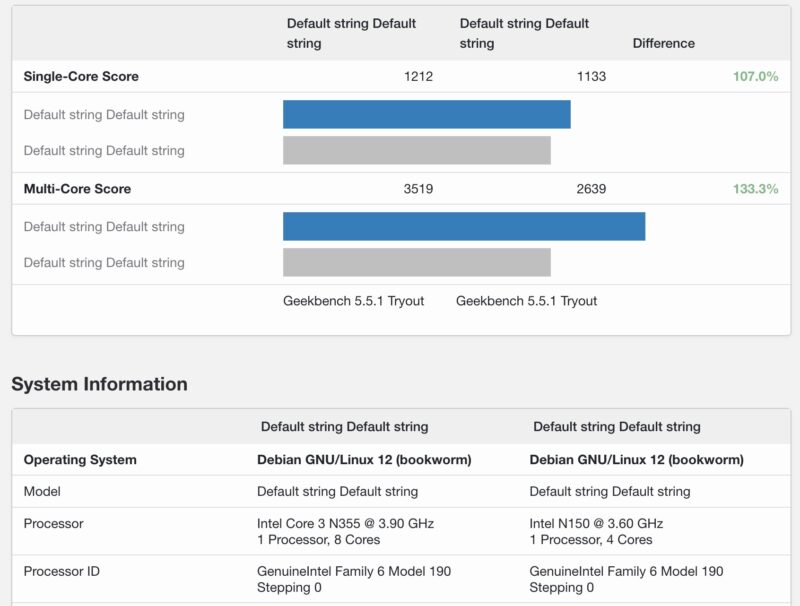The image size is (800, 606).
Task: Click the System Information heading
Action: click(x=98, y=384)
